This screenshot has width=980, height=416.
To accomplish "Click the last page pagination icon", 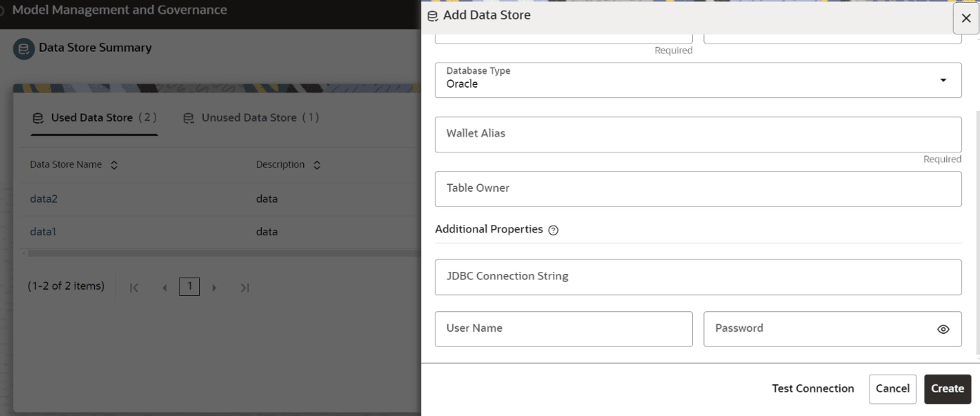I will (x=246, y=287).
